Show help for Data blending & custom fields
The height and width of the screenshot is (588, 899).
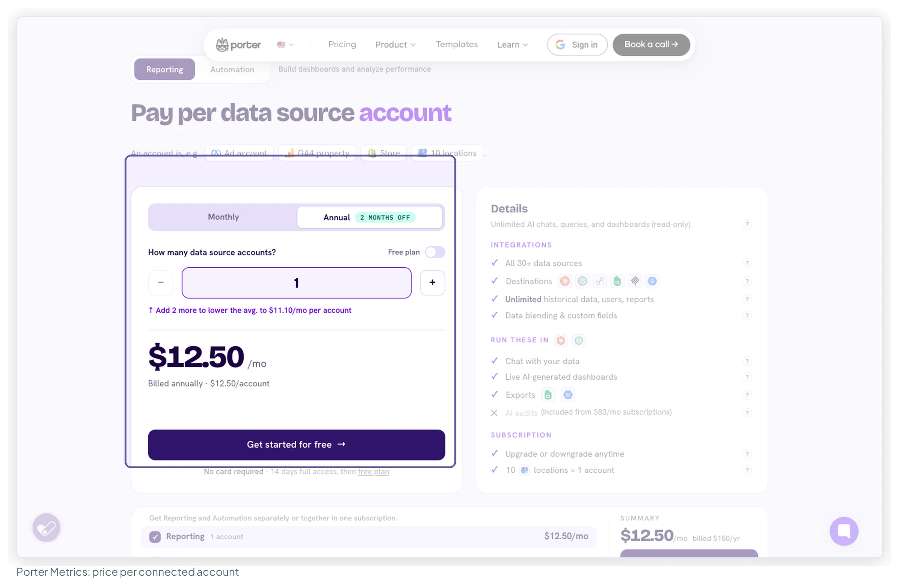pyautogui.click(x=747, y=315)
